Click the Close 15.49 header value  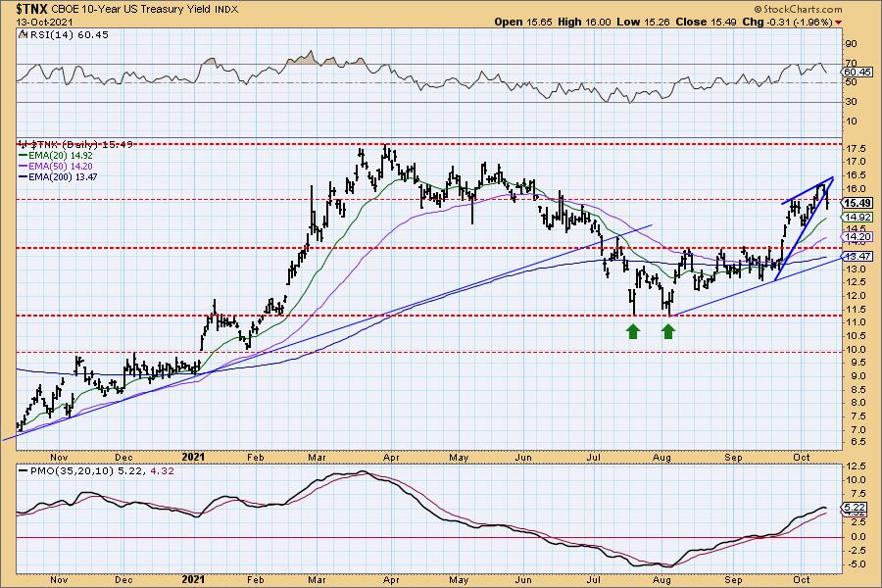tap(707, 22)
